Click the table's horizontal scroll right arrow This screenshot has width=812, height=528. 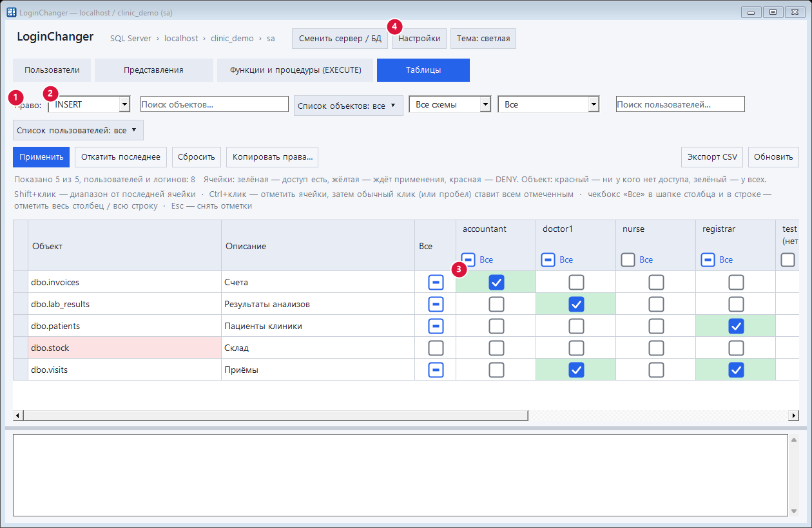795,416
